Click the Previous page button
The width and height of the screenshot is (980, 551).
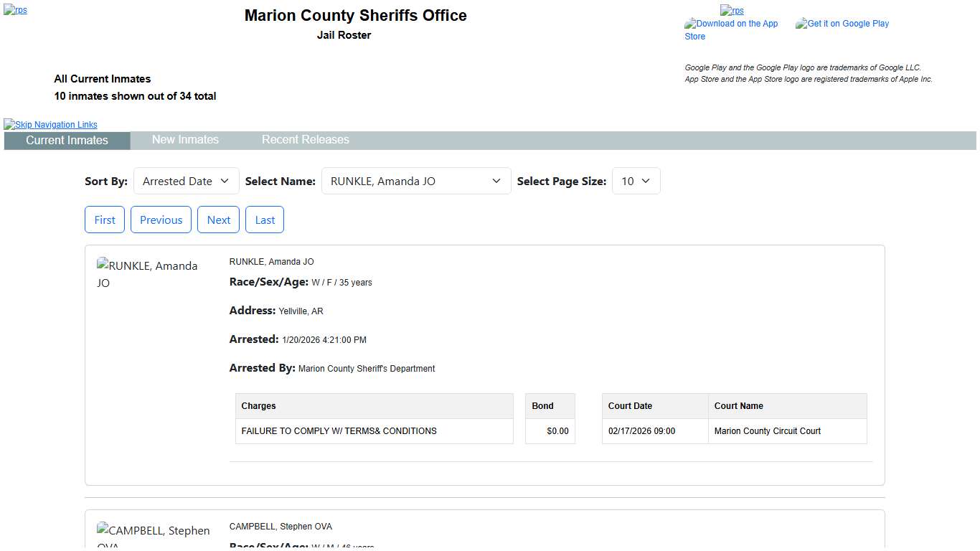tap(161, 220)
